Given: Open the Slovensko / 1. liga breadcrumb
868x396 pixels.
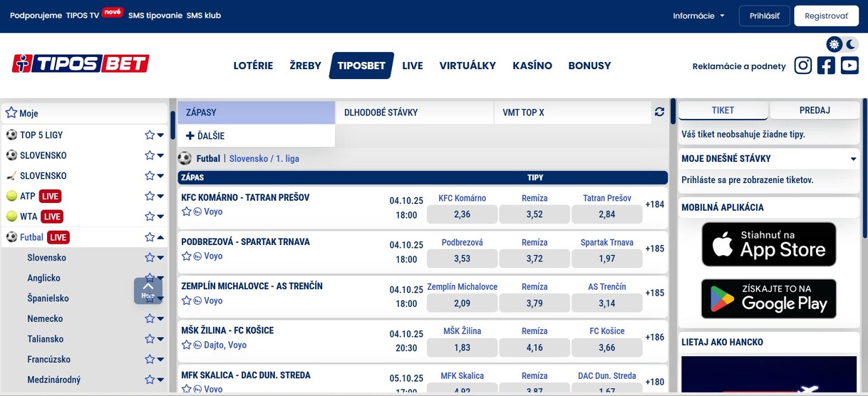Looking at the screenshot, I should tap(264, 159).
